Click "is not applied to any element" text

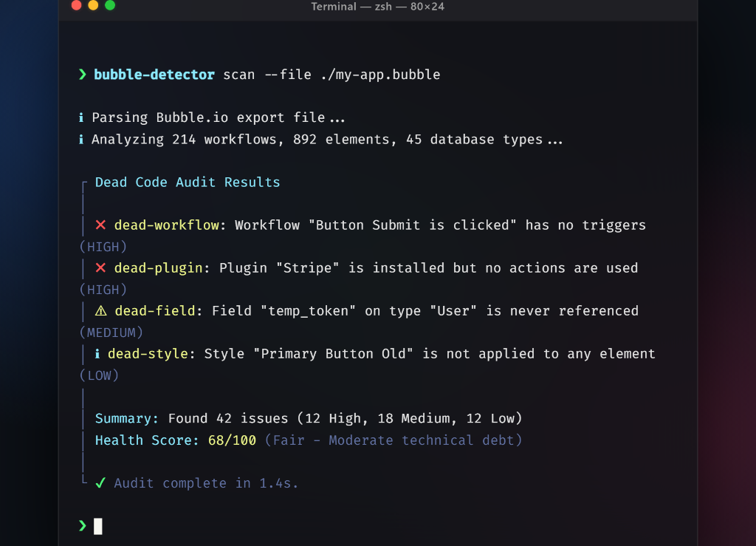(539, 354)
